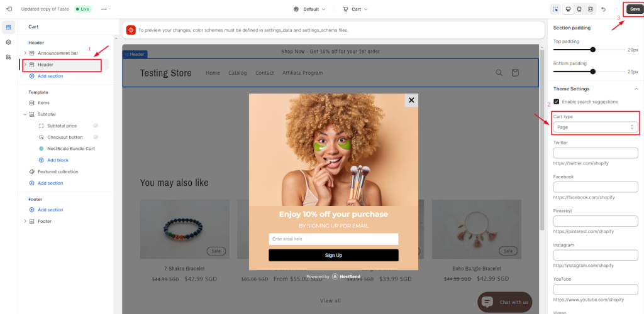Screen dimensions: 644x314
Task: Click the cart bag icon in store header
Action: pyautogui.click(x=515, y=73)
